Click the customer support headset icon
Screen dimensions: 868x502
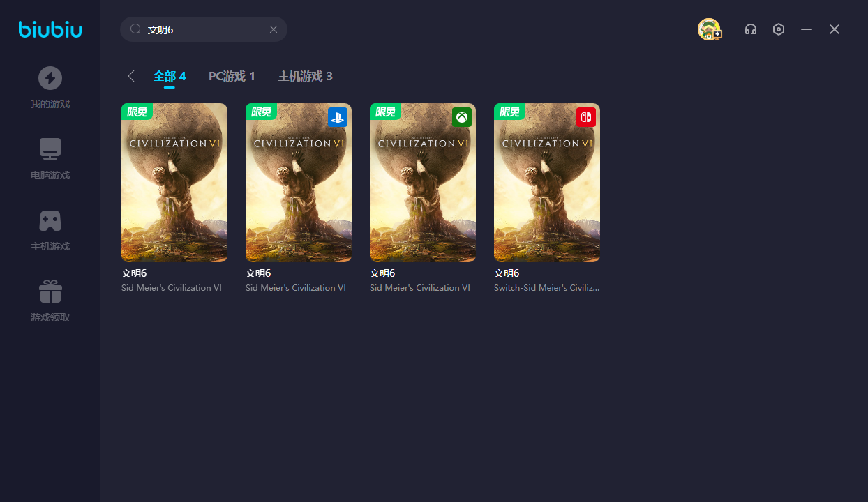click(x=751, y=29)
